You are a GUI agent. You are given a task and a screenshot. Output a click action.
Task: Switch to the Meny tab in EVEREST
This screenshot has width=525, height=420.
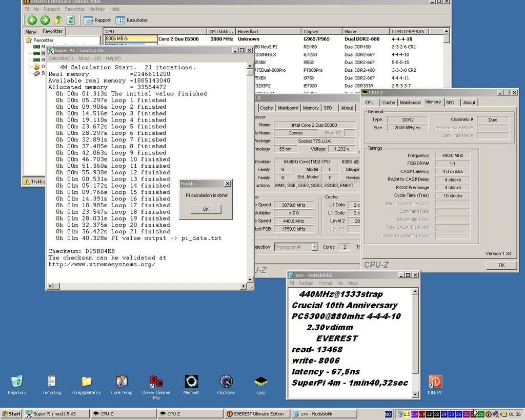click(x=31, y=32)
